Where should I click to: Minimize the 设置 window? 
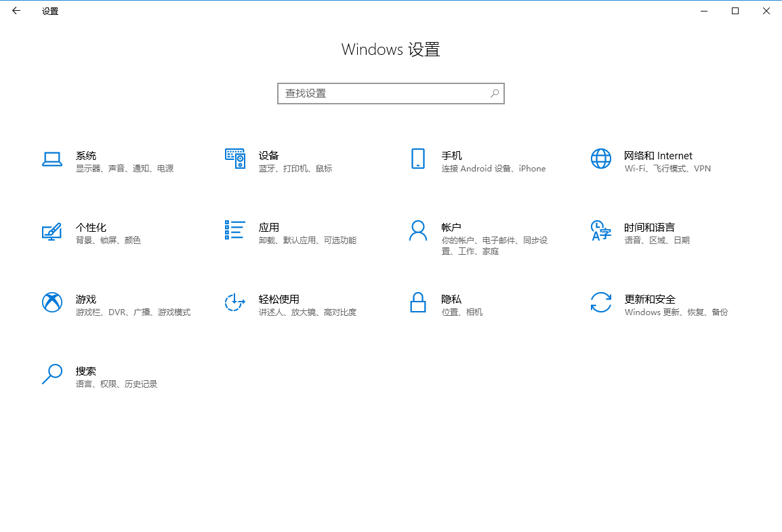[703, 11]
